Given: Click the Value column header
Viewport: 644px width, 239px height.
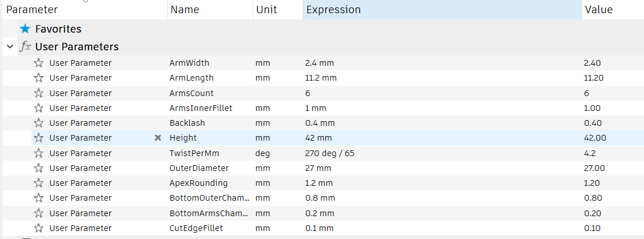Looking at the screenshot, I should coord(598,10).
